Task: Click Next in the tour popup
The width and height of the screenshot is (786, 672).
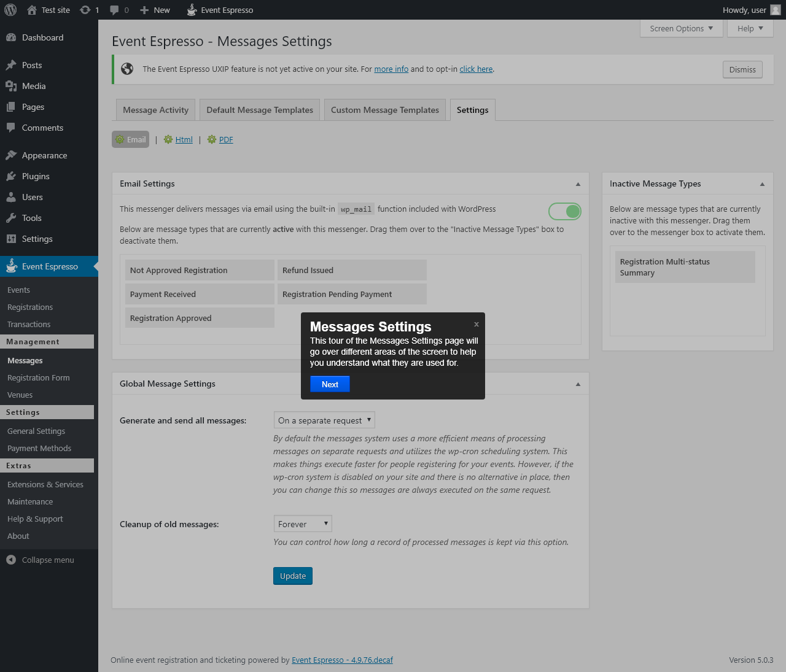Action: (x=330, y=384)
